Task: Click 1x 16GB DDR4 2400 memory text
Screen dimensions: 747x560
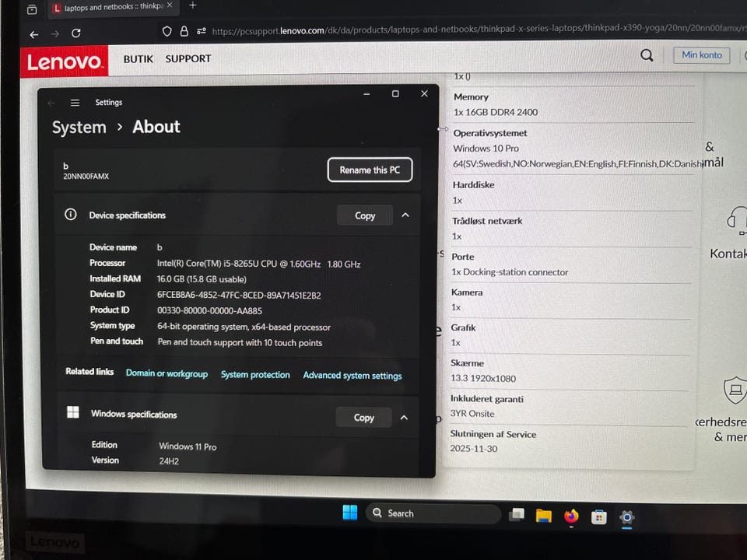Action: 496,112
